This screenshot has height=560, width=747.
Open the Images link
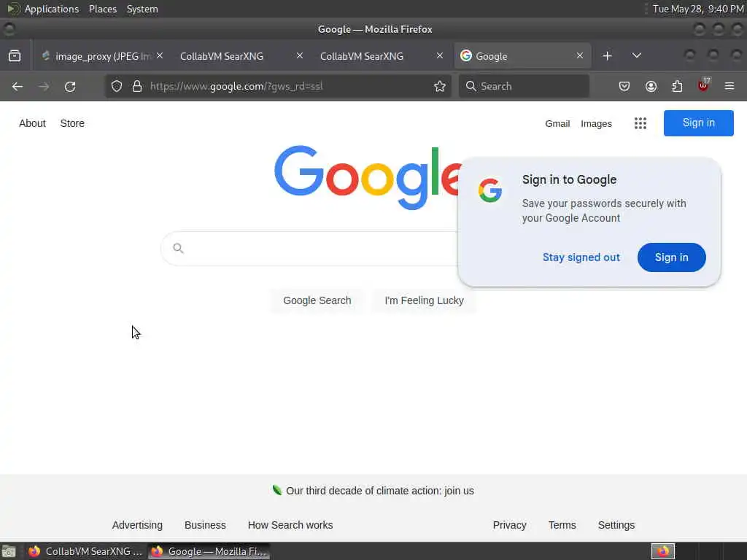tap(596, 124)
